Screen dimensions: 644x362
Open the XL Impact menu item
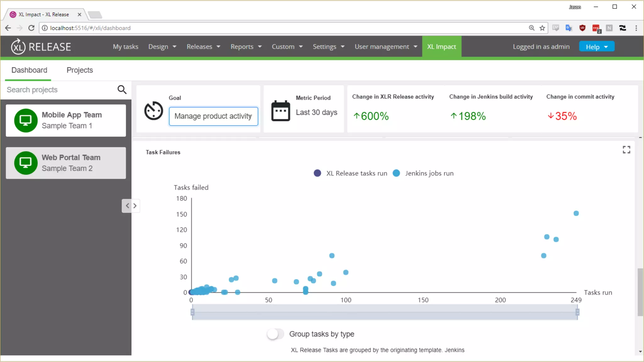(x=441, y=47)
